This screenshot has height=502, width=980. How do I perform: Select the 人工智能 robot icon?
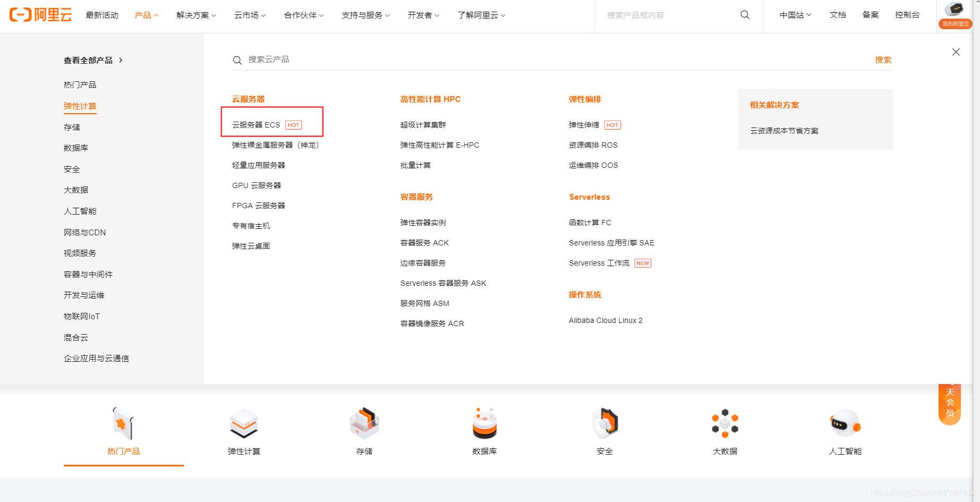point(846,423)
